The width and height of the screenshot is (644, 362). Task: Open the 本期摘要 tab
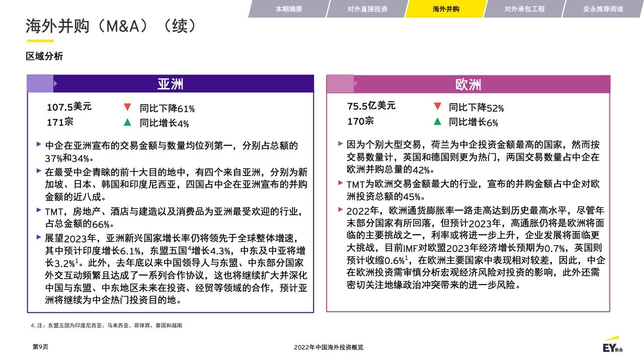click(x=289, y=9)
